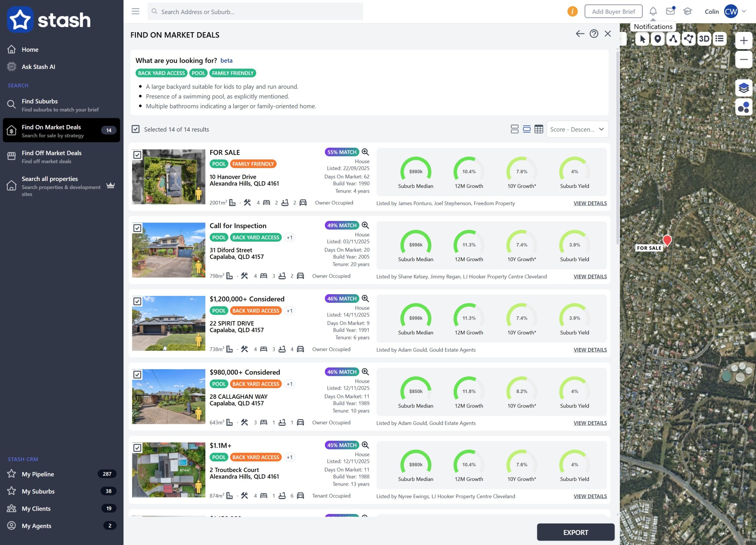The height and width of the screenshot is (545, 756).
Task: Uncheck the 31 Diford Street listing checkbox
Action: pos(137,228)
